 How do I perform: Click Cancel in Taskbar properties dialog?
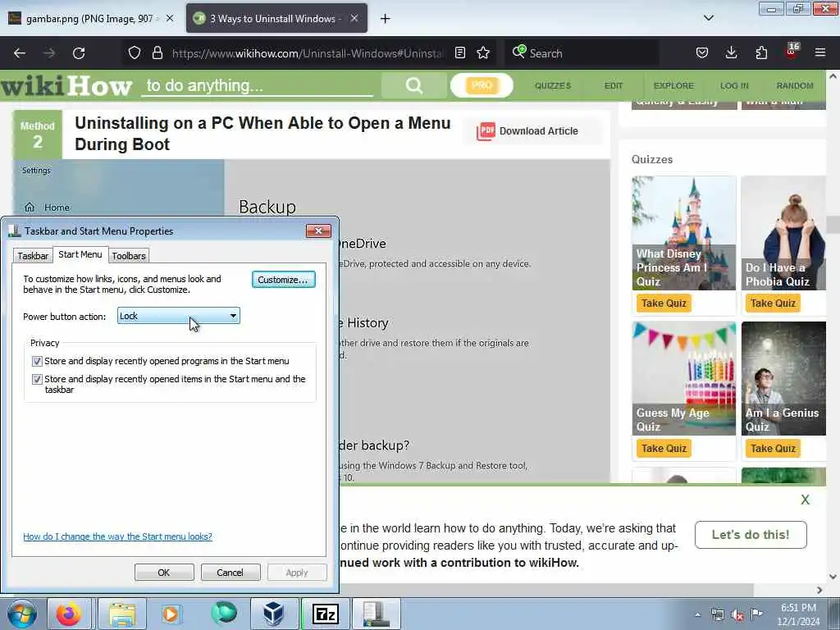tap(231, 572)
